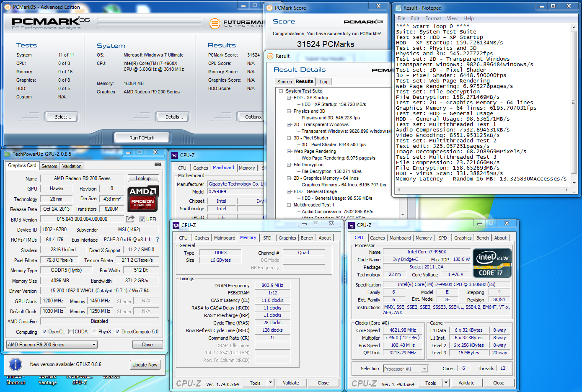Click the GPU-Z screenshot camera icon
Viewport: 582px width, 392px height.
click(x=158, y=165)
